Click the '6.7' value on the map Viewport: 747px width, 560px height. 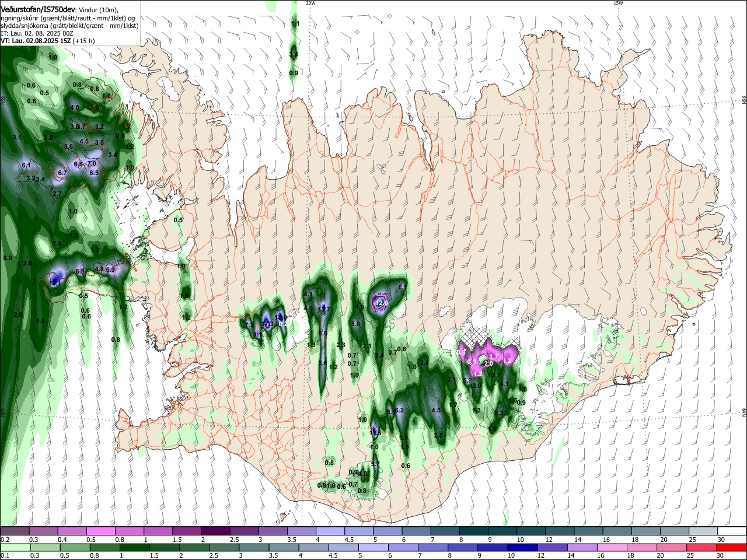coord(62,173)
